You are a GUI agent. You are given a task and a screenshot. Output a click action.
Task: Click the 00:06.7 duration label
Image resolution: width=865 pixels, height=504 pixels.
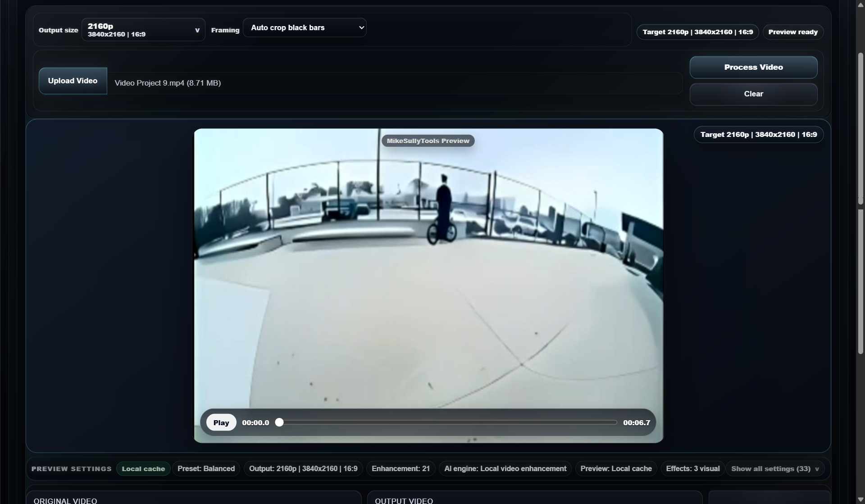tap(636, 422)
